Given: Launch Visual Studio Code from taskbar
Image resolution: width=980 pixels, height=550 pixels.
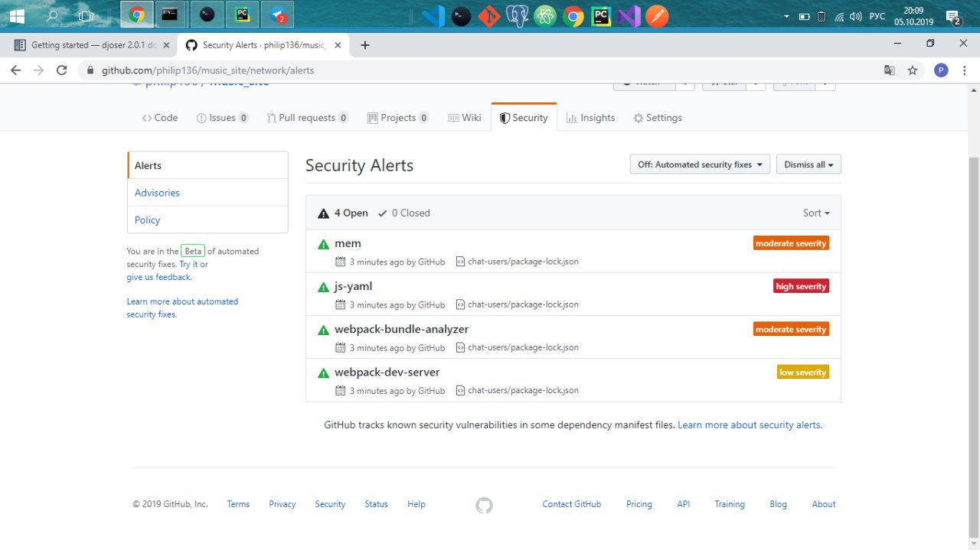Looking at the screenshot, I should pyautogui.click(x=433, y=16).
